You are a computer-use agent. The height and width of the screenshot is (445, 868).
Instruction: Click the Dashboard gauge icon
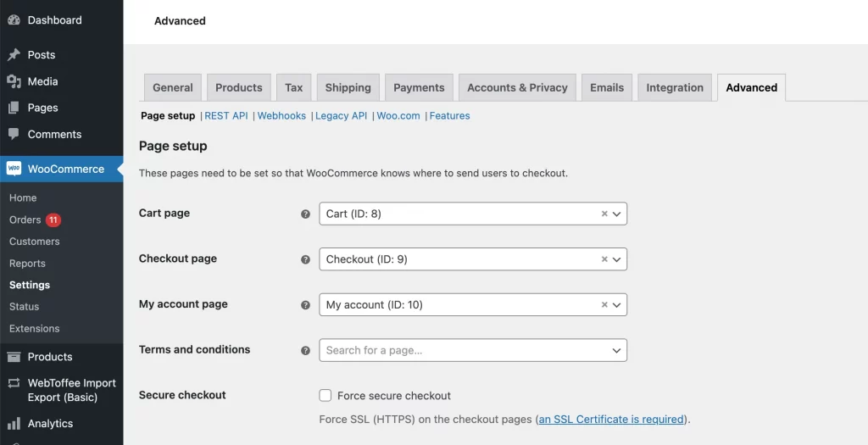tap(14, 20)
